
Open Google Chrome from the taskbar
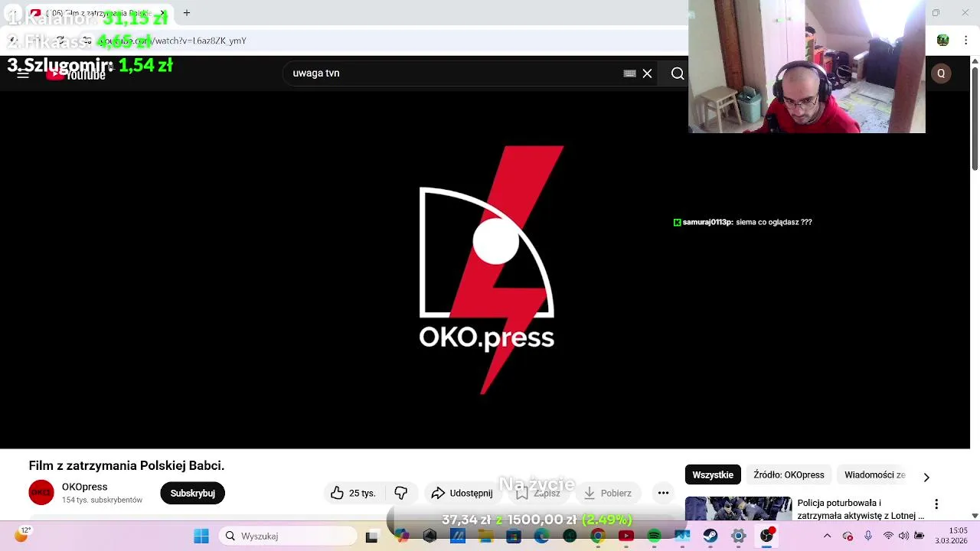point(598,536)
